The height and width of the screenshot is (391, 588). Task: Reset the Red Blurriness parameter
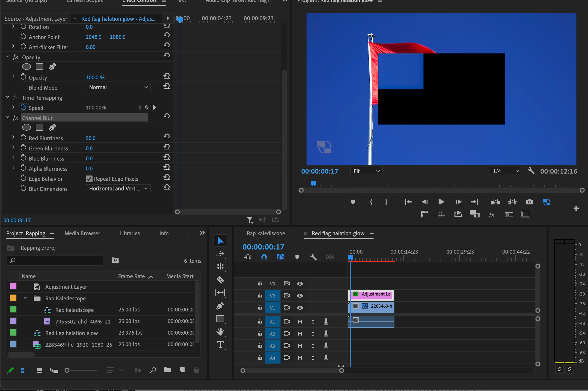point(167,137)
